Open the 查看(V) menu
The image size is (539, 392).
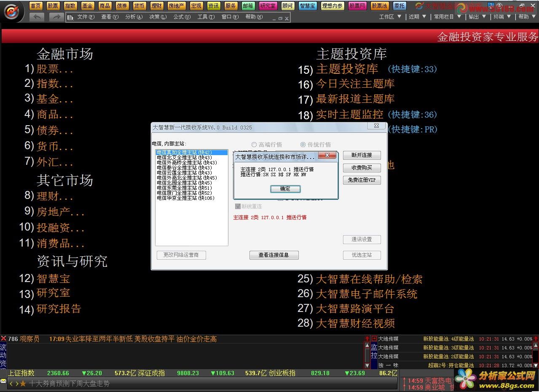point(110,17)
